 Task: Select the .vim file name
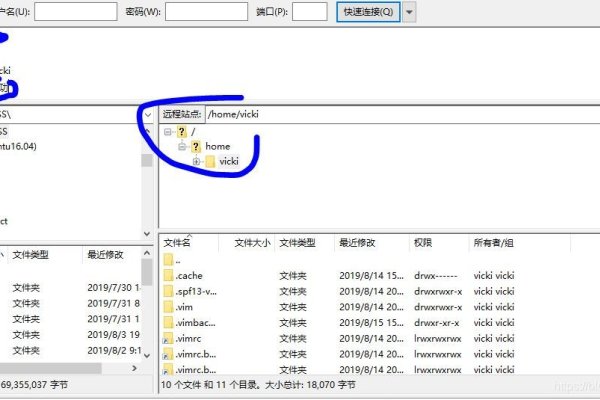coord(184,307)
